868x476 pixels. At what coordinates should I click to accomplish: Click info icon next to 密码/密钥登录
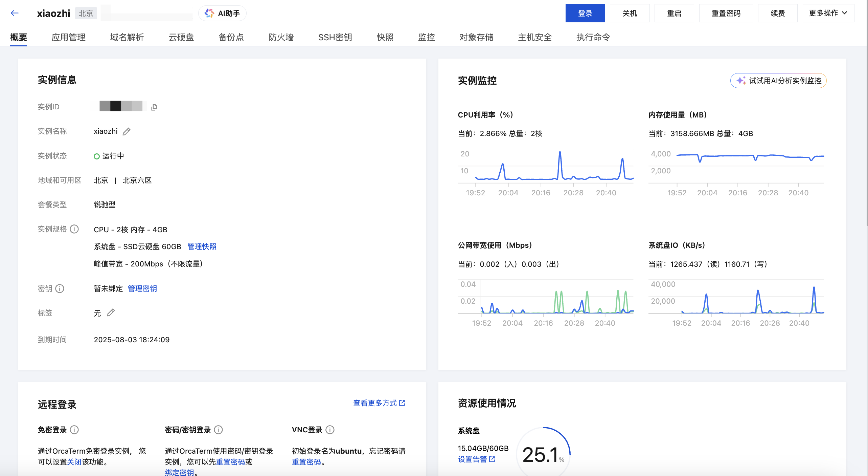(219, 430)
